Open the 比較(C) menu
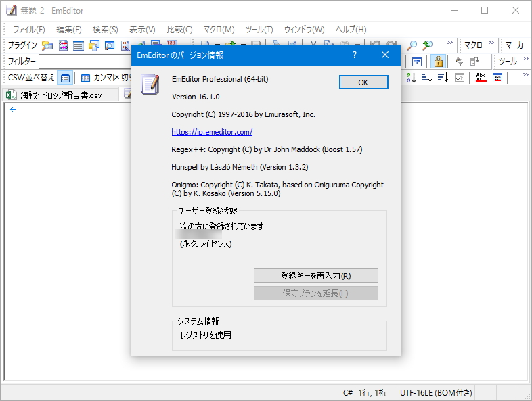 click(179, 30)
